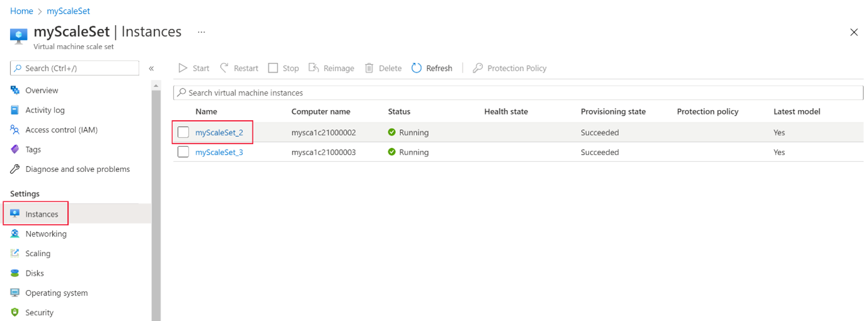Click the myScaleSet breadcrumb link
This screenshot has width=868, height=321.
point(68,11)
